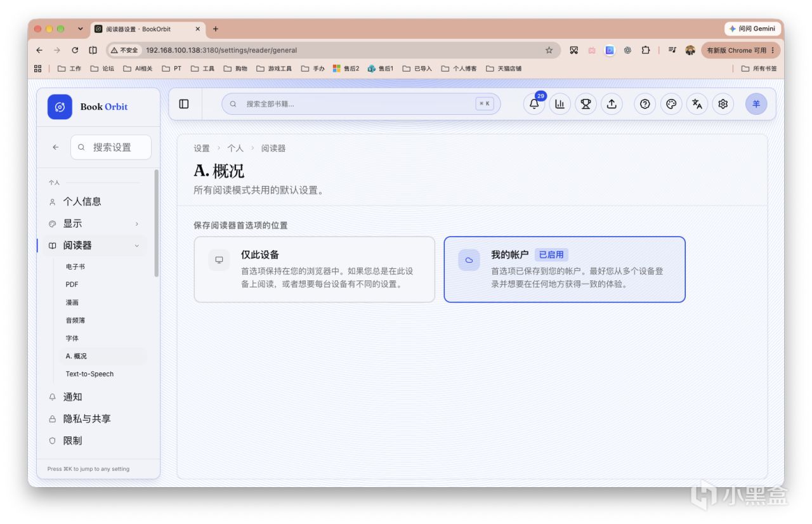Screen dimensions: 812x524
Task: Click 有新版 Chrome 可用 update button
Action: [x=740, y=50]
